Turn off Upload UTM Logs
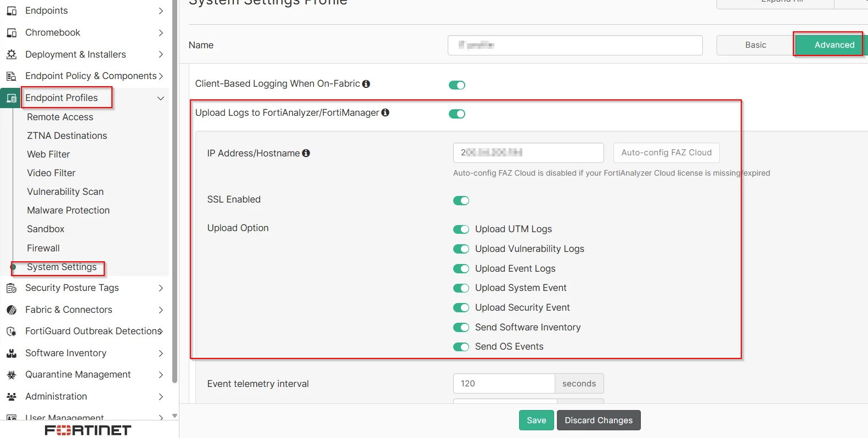The width and height of the screenshot is (868, 438). click(461, 229)
